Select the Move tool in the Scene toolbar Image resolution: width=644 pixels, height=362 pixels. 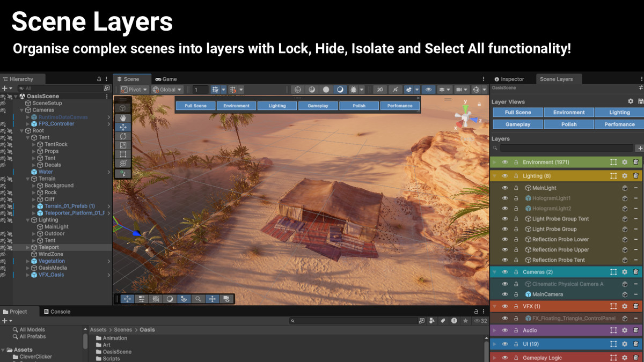pyautogui.click(x=122, y=127)
